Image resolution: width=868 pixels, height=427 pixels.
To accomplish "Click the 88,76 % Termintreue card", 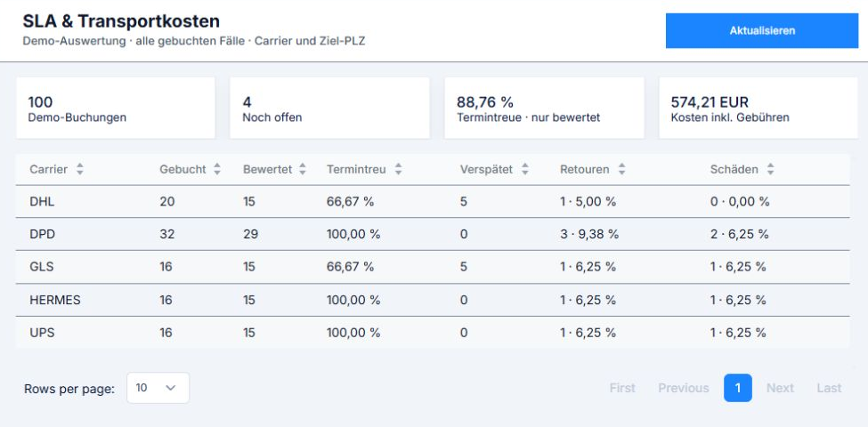I will coord(544,108).
